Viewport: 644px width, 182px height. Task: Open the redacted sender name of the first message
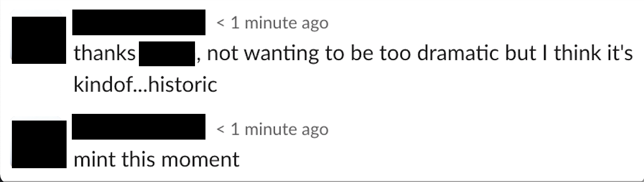tap(139, 22)
